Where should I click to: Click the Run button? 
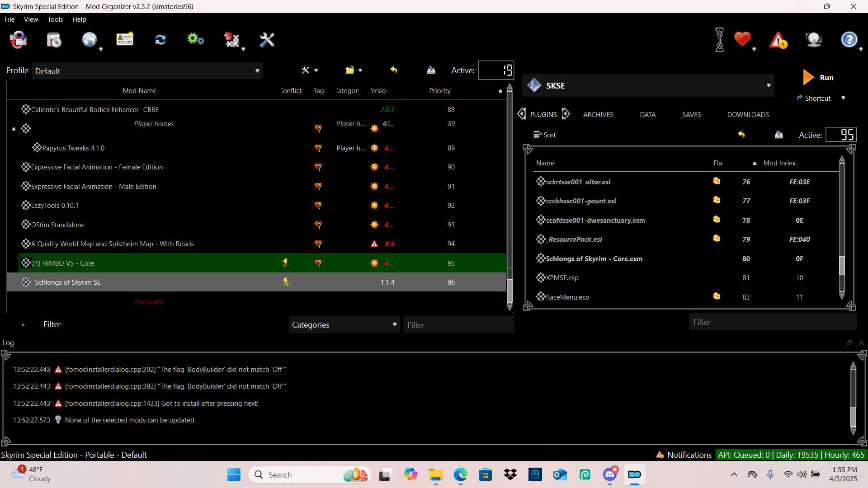pyautogui.click(x=818, y=77)
